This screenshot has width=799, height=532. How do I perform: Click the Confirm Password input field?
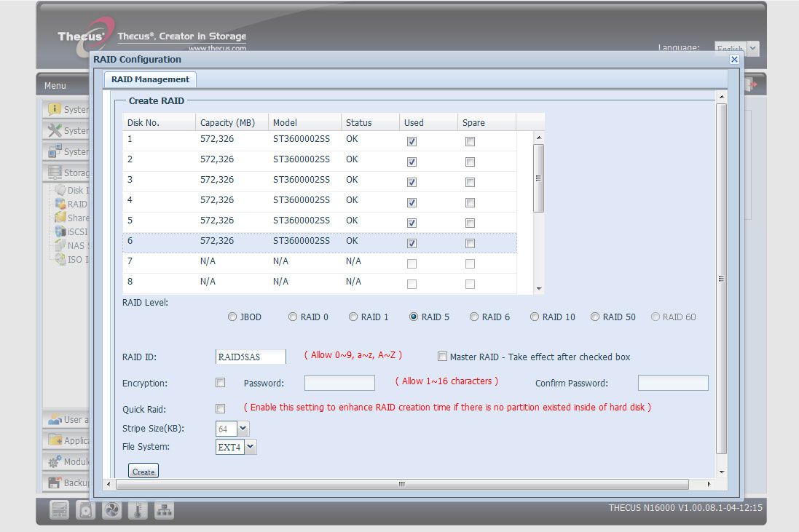click(673, 382)
